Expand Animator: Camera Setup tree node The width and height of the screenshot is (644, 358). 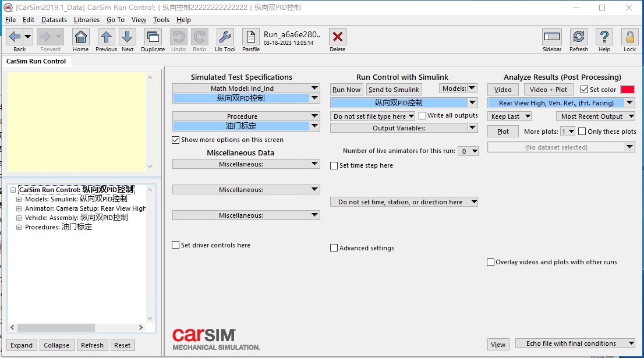point(19,208)
